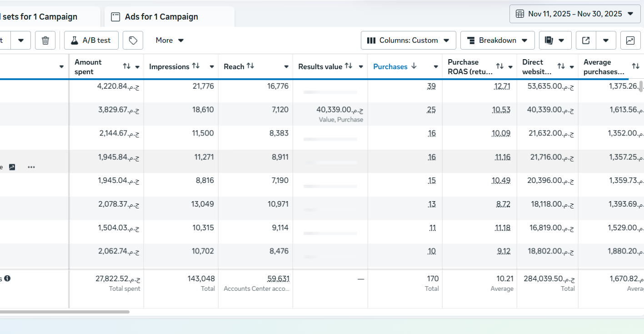Click the image icon in fourth row
The image size is (644, 334).
[12, 167]
